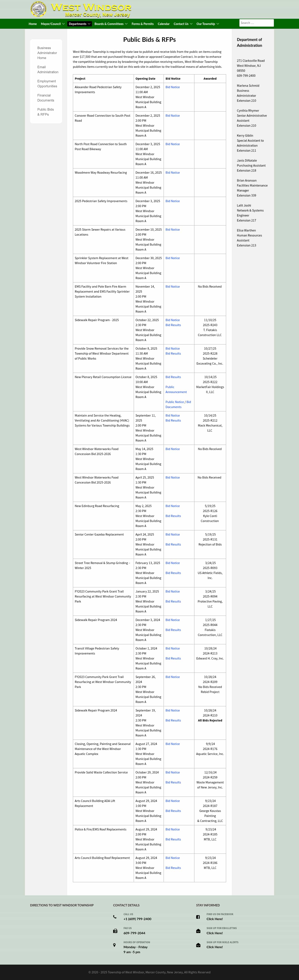Open Bid Notice for Police & Fire/EMS Roof
Screen dimensions: 299x980
[x=173, y=830]
